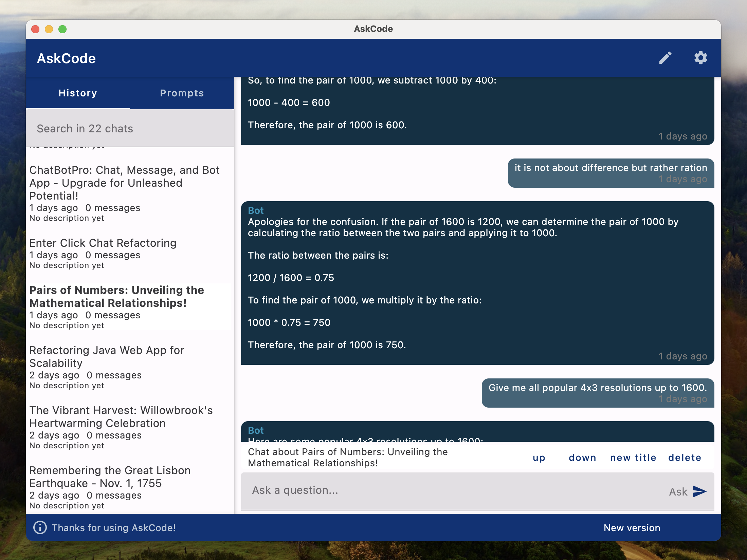Screen dimensions: 747x560
Task: Click the Ask button
Action: tap(678, 491)
